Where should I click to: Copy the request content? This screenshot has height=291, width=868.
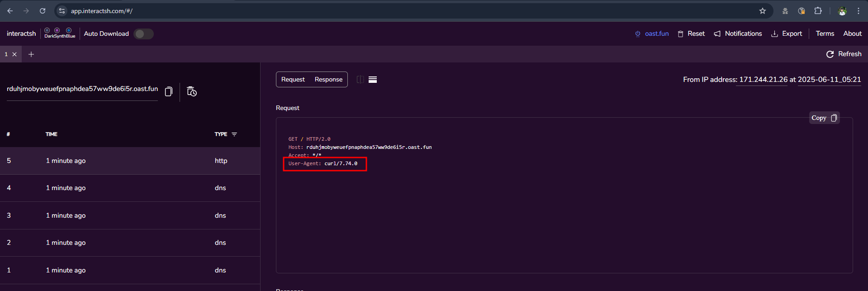(824, 118)
